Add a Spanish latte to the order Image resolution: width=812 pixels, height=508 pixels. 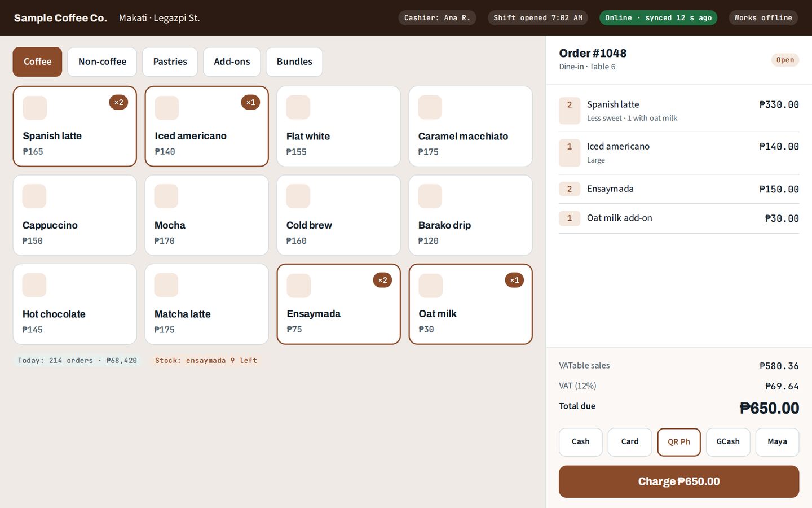pos(75,126)
